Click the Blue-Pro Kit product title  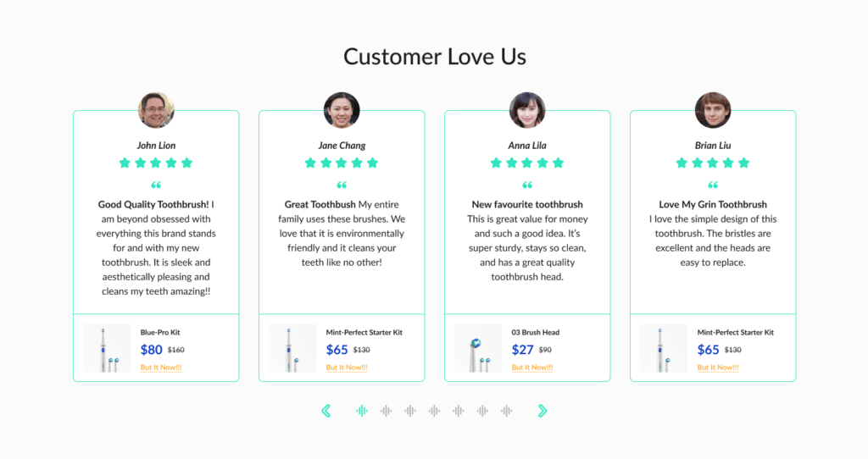click(160, 332)
